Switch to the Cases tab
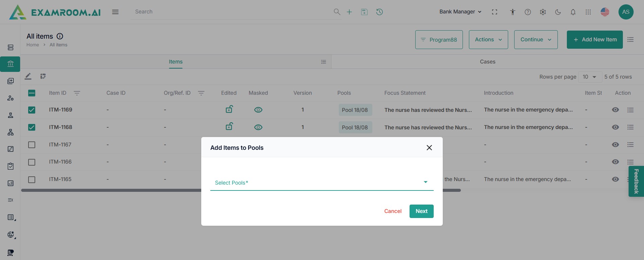 coord(487,62)
